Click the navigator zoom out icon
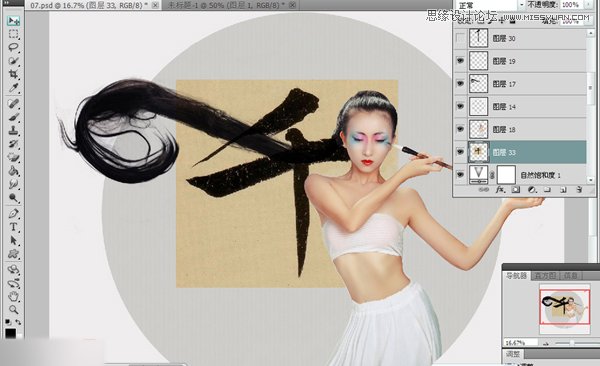Viewport: 600px width, 366px height. [x=547, y=343]
